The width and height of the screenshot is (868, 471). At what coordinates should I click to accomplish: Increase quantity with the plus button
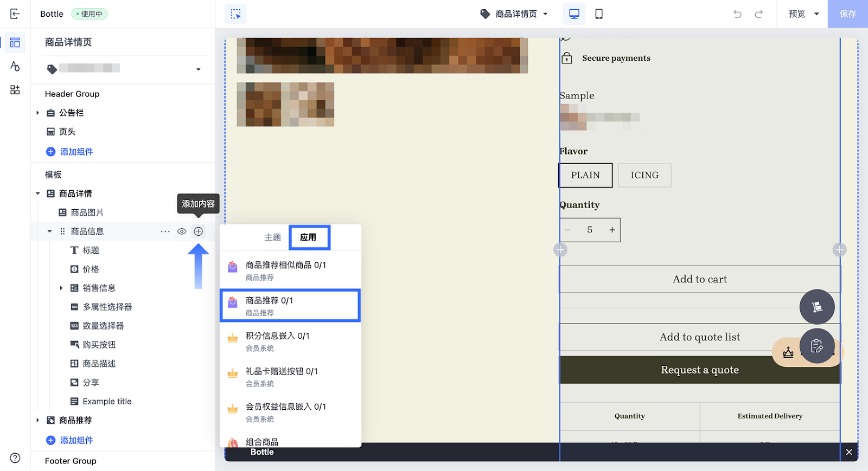612,230
